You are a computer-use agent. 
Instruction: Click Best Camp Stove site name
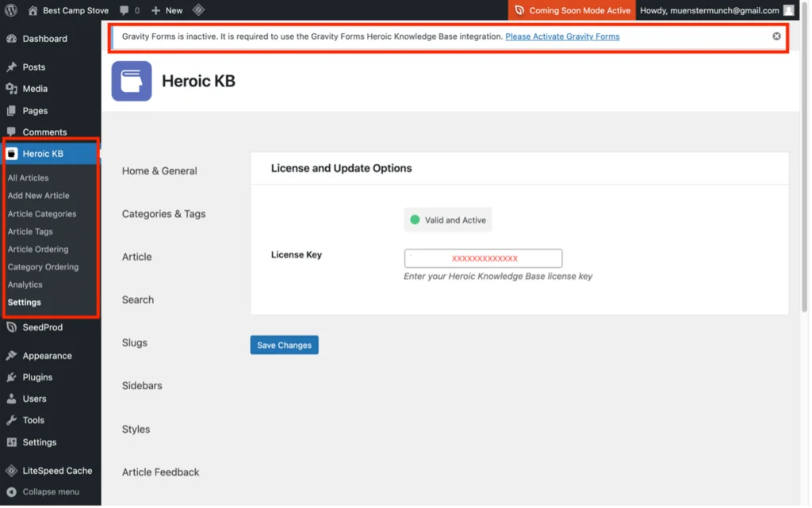click(75, 10)
